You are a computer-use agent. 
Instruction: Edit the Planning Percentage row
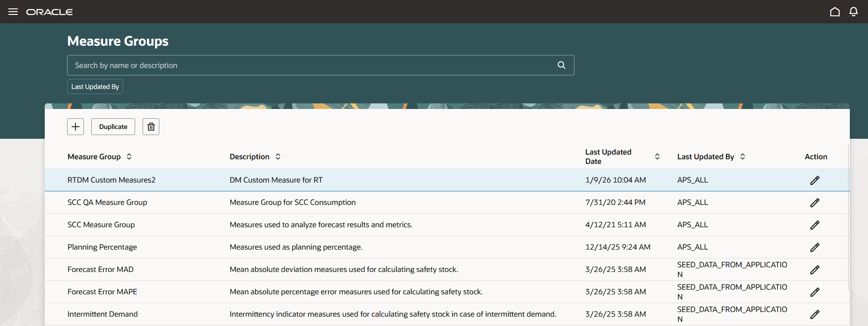click(x=814, y=247)
